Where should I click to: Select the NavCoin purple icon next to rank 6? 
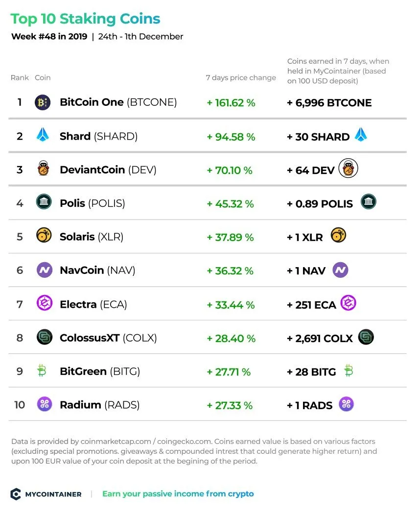[x=45, y=270]
